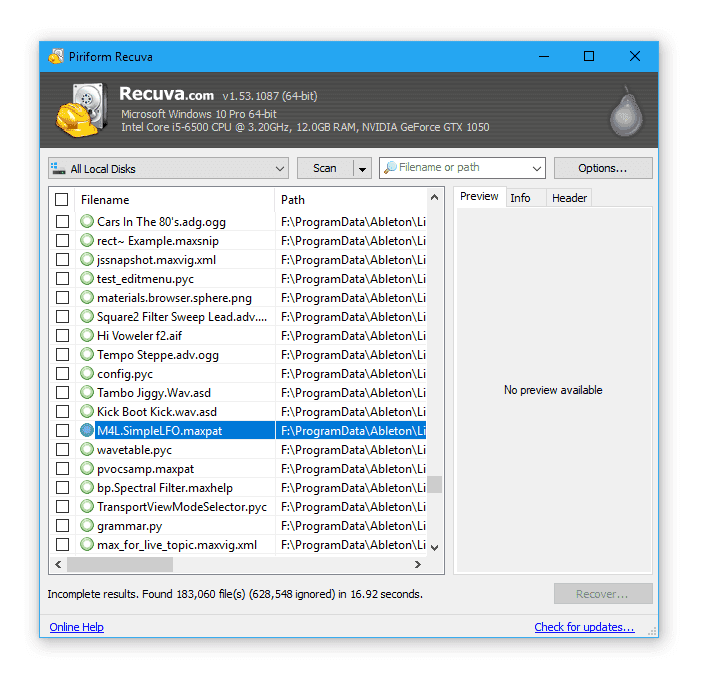The height and width of the screenshot is (674, 701).
Task: Click the scroll right arrow below the file list
Action: coord(418,564)
